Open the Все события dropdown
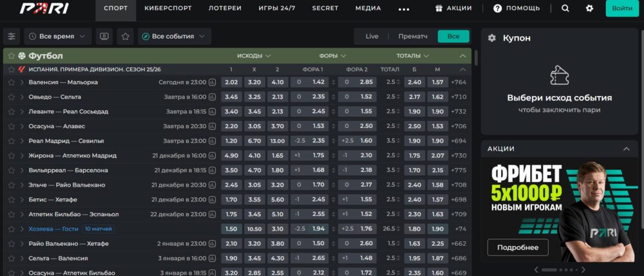This screenshot has height=276, width=644. click(175, 37)
